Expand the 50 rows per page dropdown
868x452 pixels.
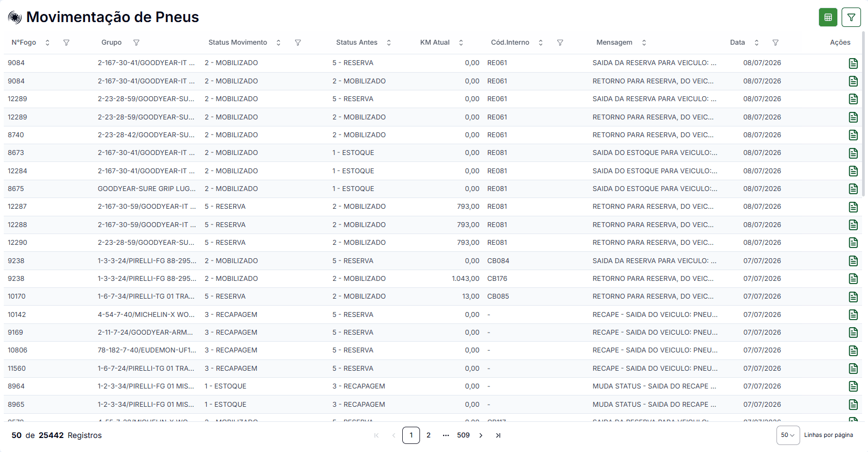pyautogui.click(x=788, y=435)
